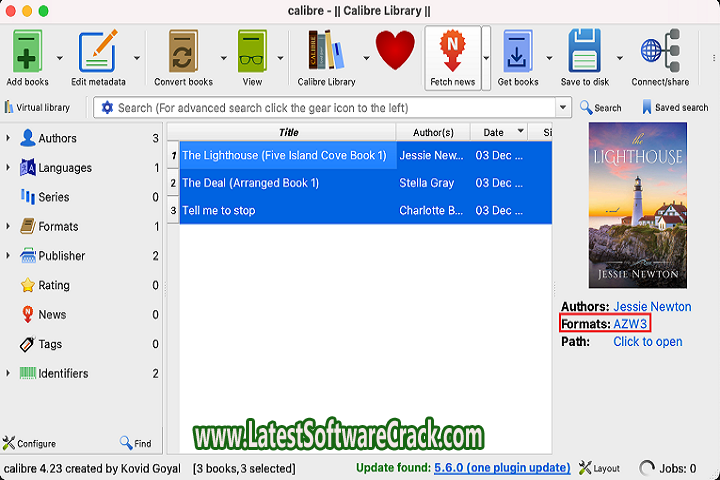Screen dimensions: 720x480
Task: Click the View book glasses icon
Action: [x=252, y=50]
